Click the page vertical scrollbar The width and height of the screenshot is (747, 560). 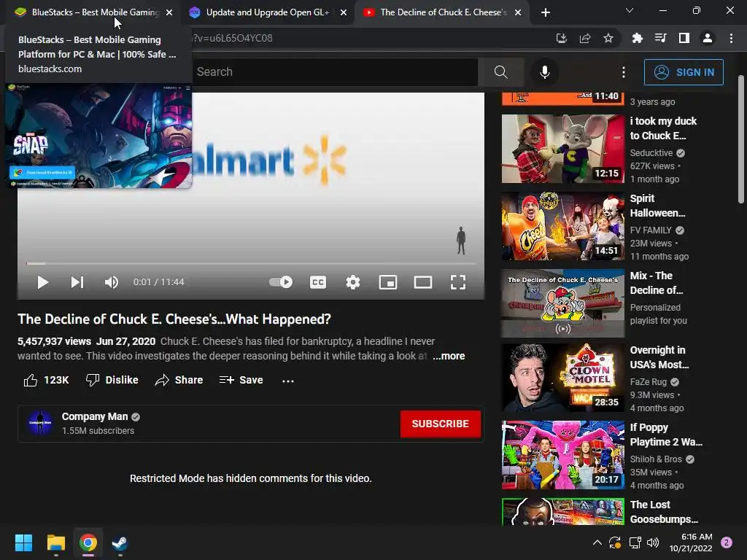coord(741,139)
